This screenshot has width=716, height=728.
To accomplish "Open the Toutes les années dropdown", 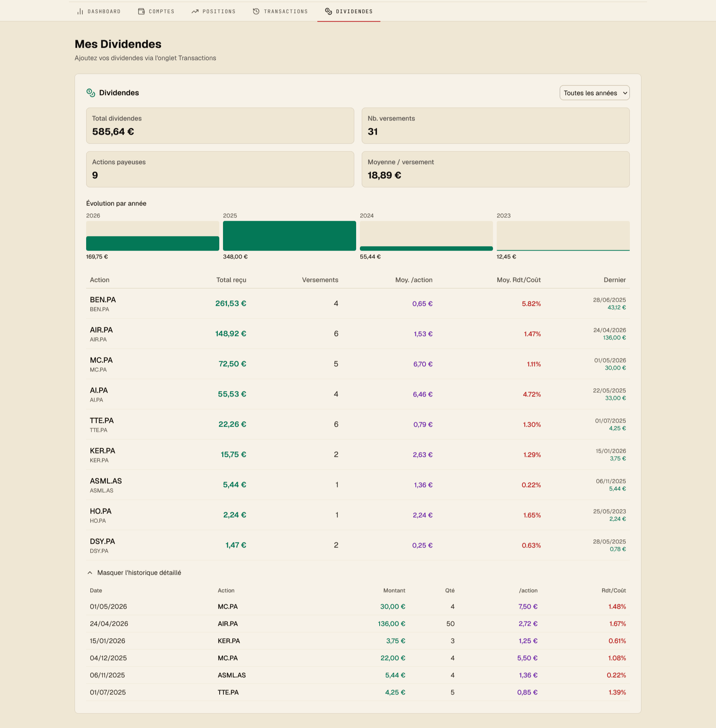I will pos(594,93).
